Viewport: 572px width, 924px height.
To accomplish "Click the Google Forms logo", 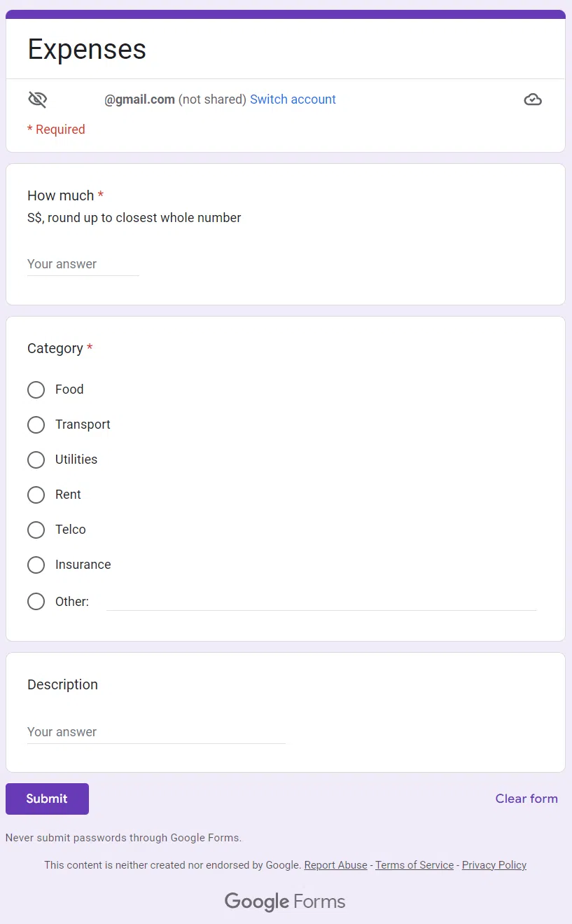I will coord(285,902).
